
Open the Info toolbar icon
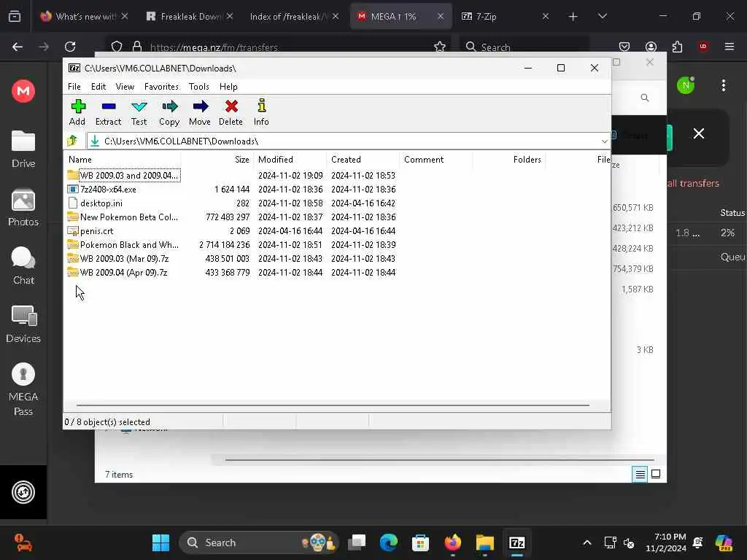(x=261, y=113)
